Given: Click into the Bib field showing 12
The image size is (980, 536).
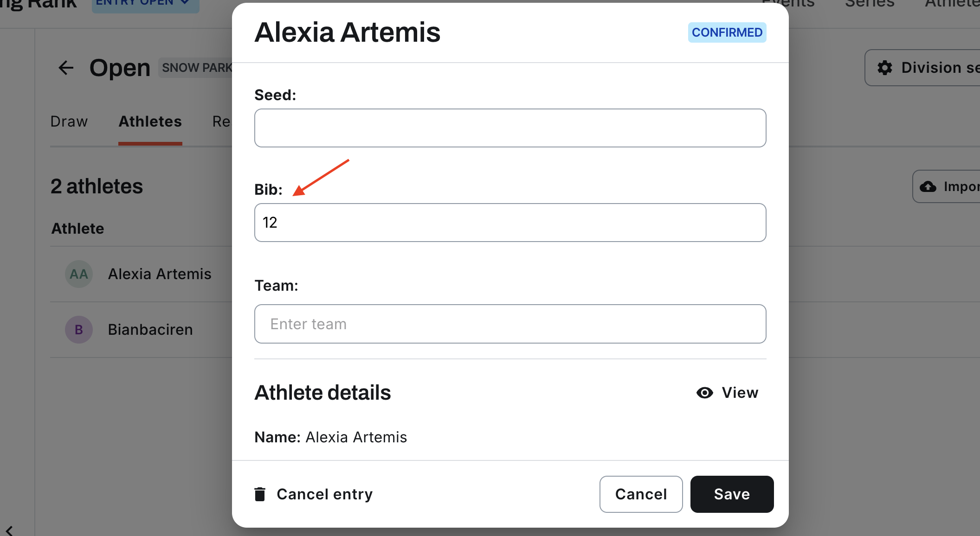Looking at the screenshot, I should pos(510,223).
